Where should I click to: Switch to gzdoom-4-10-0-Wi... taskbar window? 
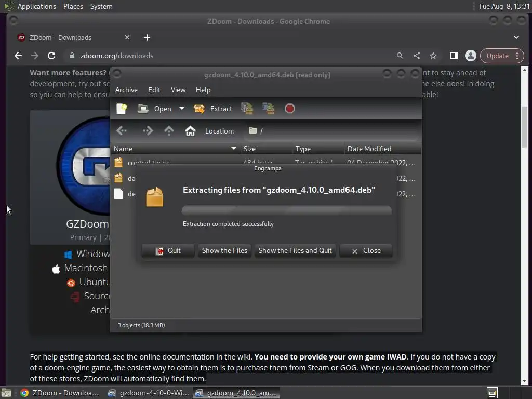[149, 393]
